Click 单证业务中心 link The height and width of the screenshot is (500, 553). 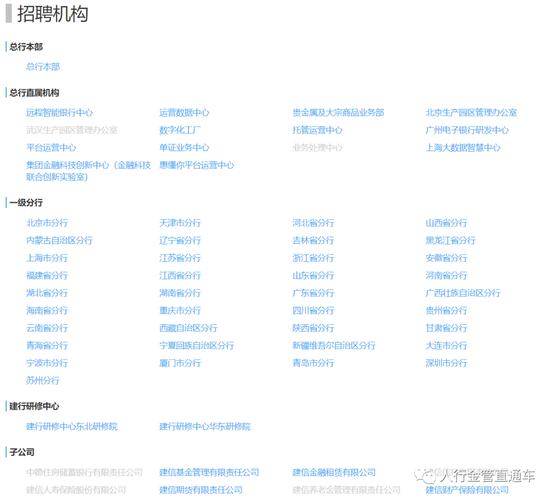point(184,147)
